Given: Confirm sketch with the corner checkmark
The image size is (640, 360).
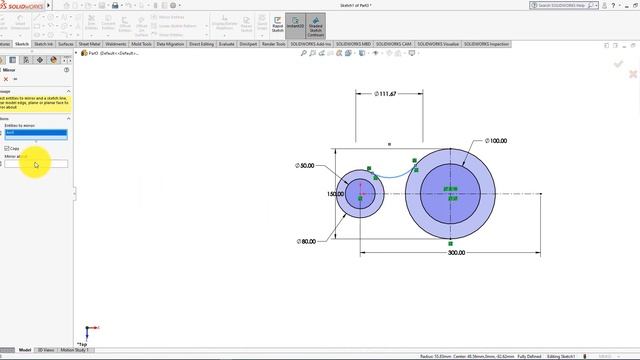Looking at the screenshot, I should pyautogui.click(x=618, y=64).
